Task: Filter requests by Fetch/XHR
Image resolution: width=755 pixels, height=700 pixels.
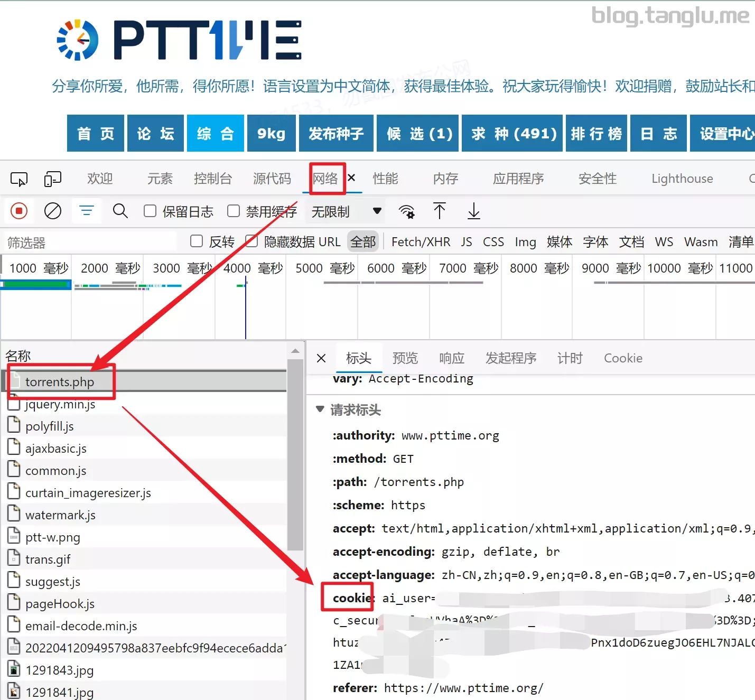Action: 421,242
